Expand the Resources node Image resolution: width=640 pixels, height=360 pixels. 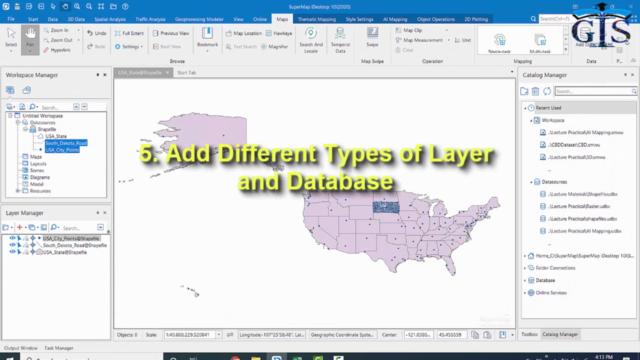tap(18, 191)
